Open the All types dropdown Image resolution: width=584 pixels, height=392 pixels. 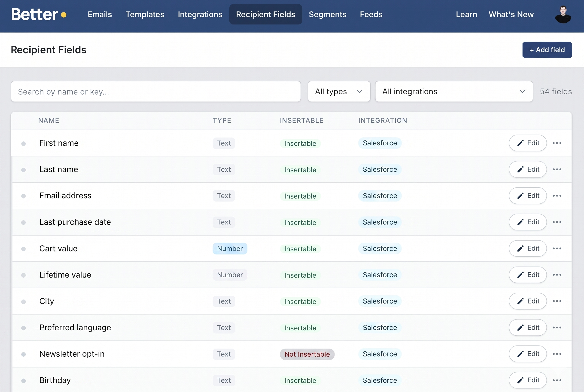(x=339, y=92)
